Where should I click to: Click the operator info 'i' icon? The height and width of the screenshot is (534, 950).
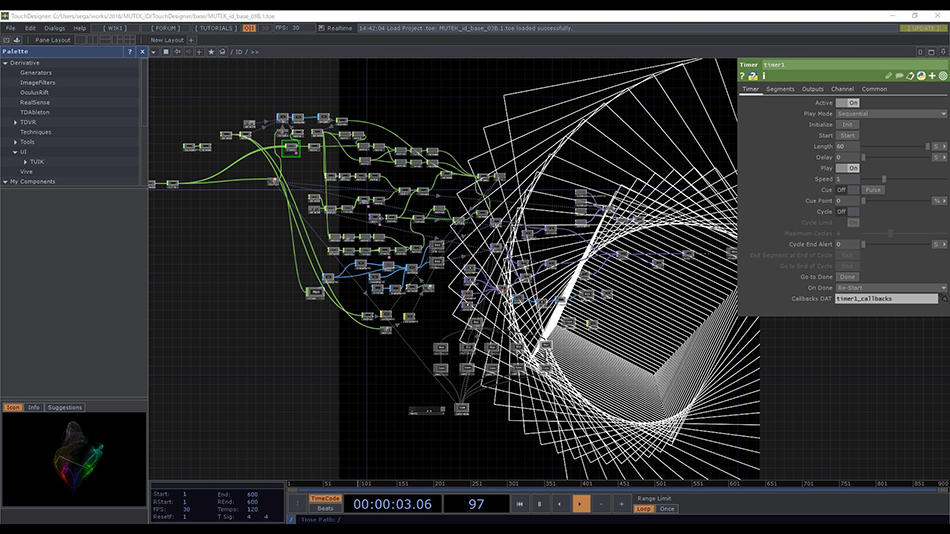click(x=764, y=76)
